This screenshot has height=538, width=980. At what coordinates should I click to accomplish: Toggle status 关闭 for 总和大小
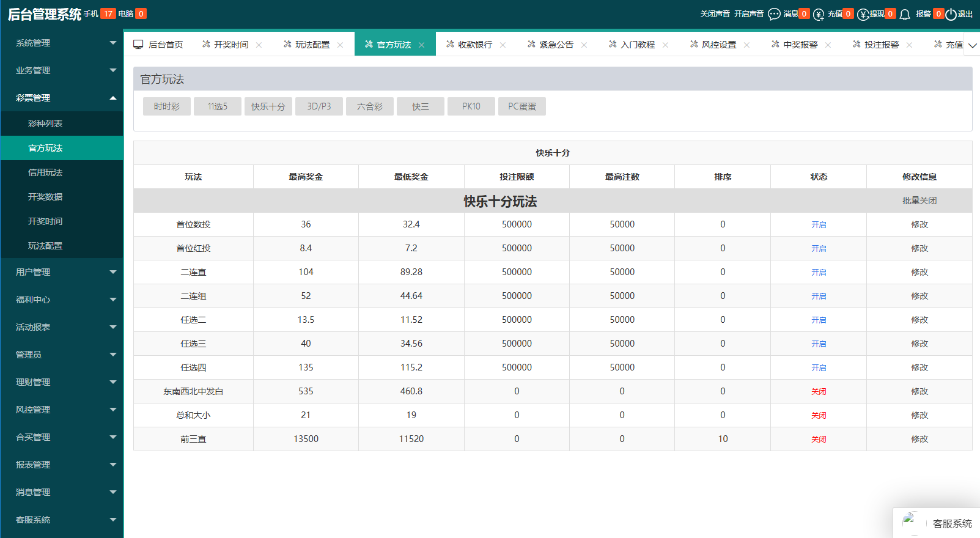[x=819, y=415]
